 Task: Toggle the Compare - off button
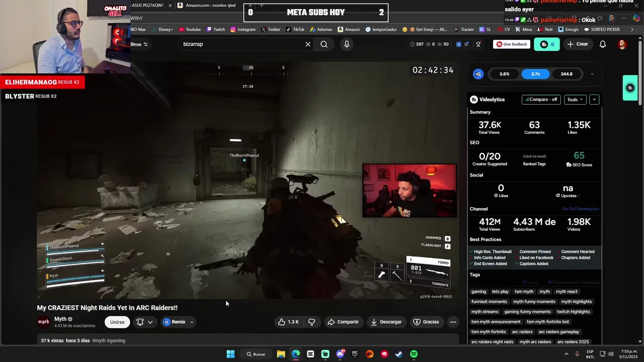[541, 100]
